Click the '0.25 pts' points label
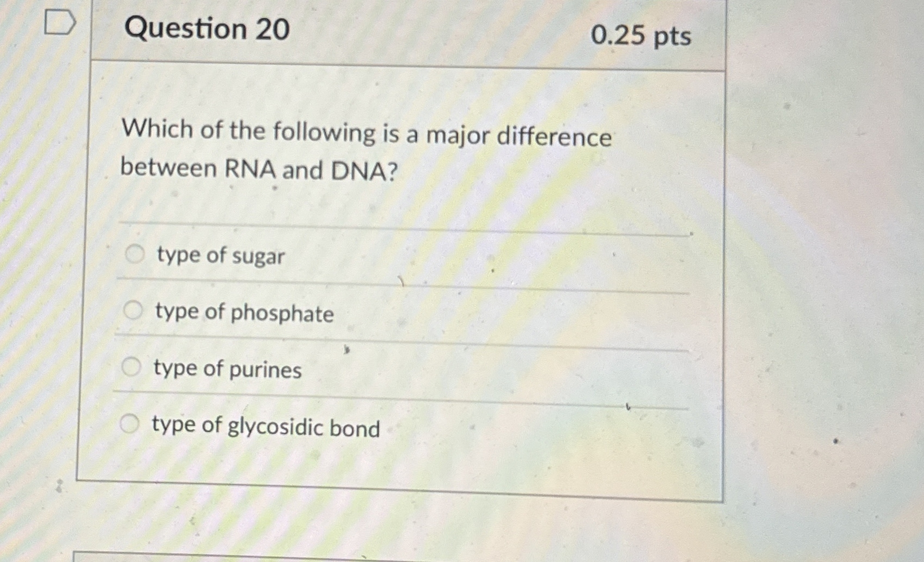 pos(641,36)
